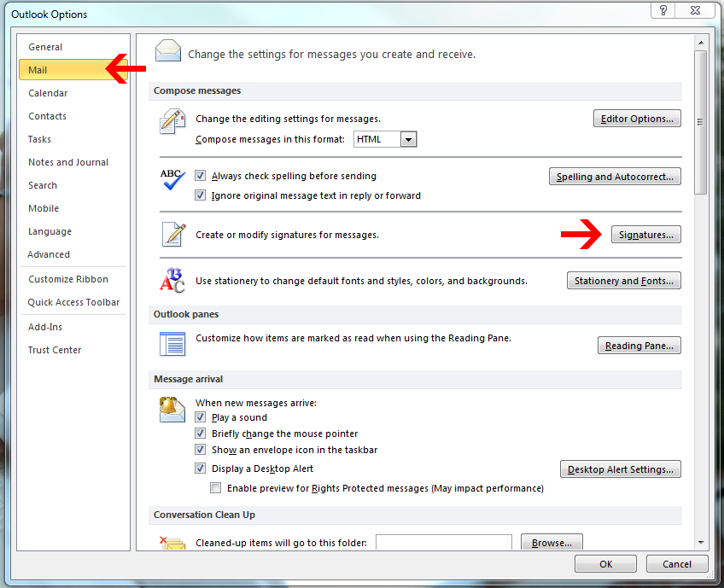This screenshot has width=724, height=588.
Task: Open the Trust Center category
Action: tap(55, 350)
